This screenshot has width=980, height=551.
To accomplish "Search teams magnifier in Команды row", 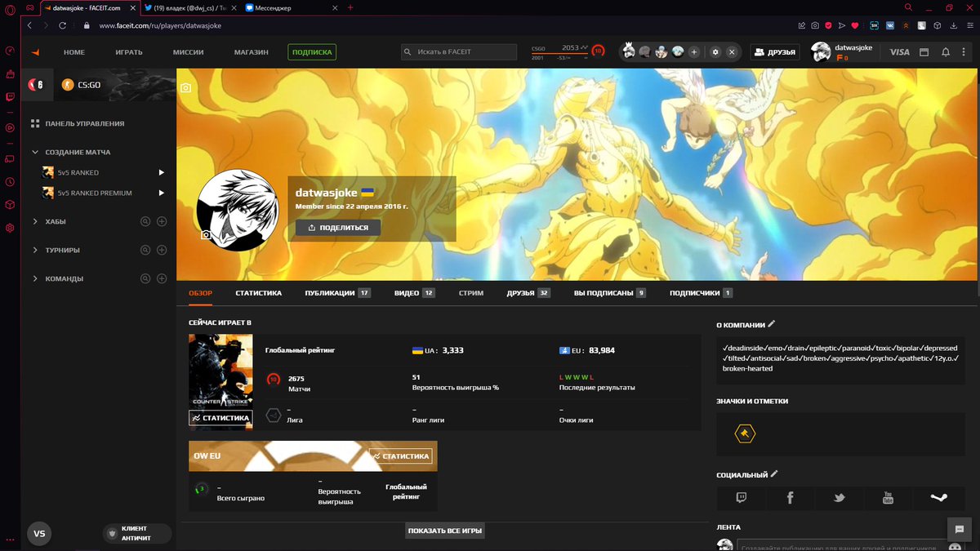I will pos(145,278).
